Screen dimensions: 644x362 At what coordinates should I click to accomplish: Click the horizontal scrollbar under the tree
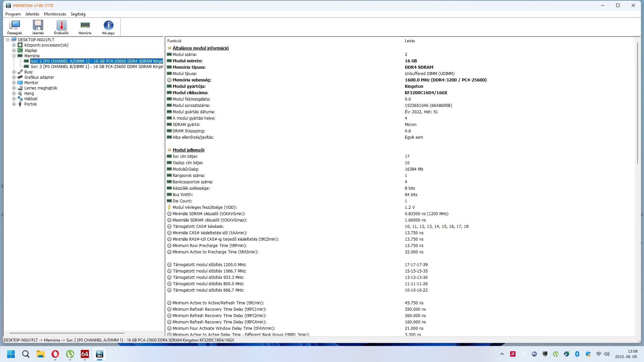pos(67,333)
